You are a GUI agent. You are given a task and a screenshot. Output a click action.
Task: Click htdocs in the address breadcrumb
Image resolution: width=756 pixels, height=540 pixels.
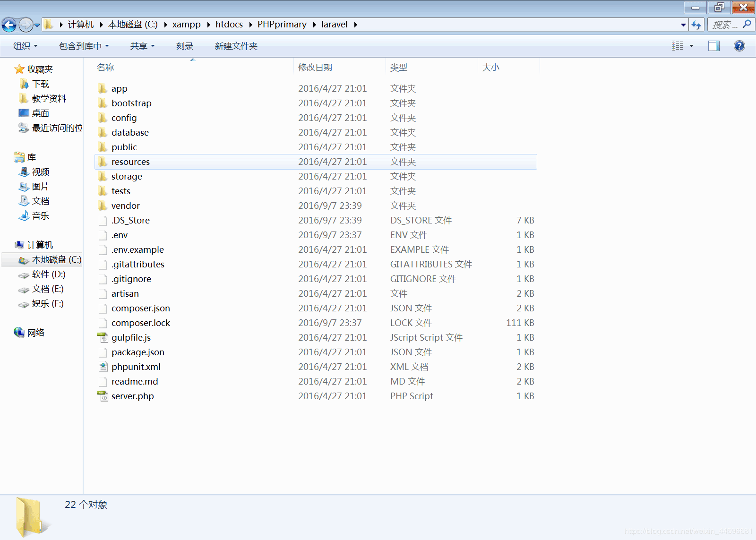coord(229,25)
